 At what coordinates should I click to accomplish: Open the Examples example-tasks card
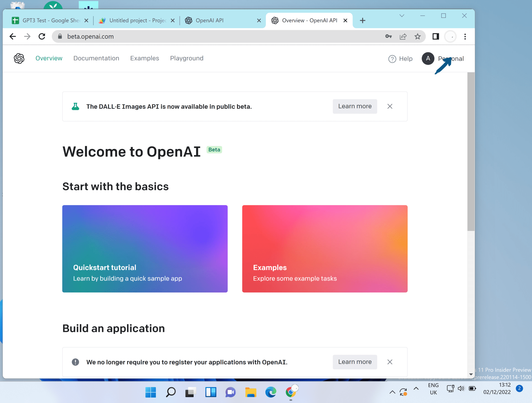(325, 249)
